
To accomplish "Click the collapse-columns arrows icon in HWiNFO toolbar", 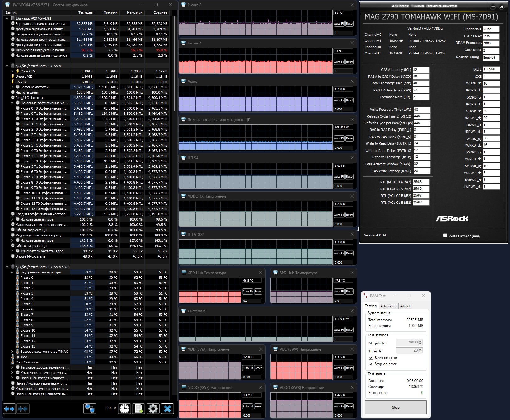I will (x=23, y=408).
